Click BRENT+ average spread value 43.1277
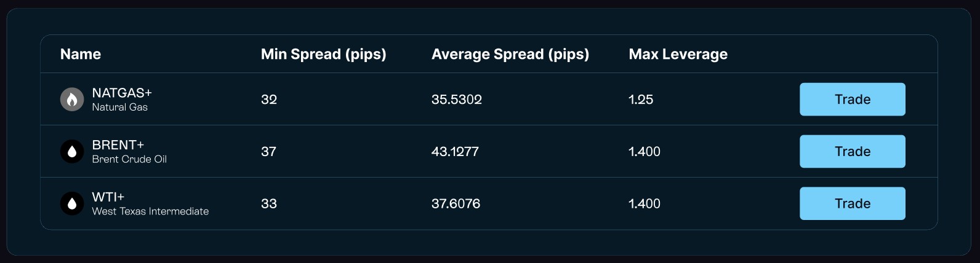 click(x=455, y=152)
